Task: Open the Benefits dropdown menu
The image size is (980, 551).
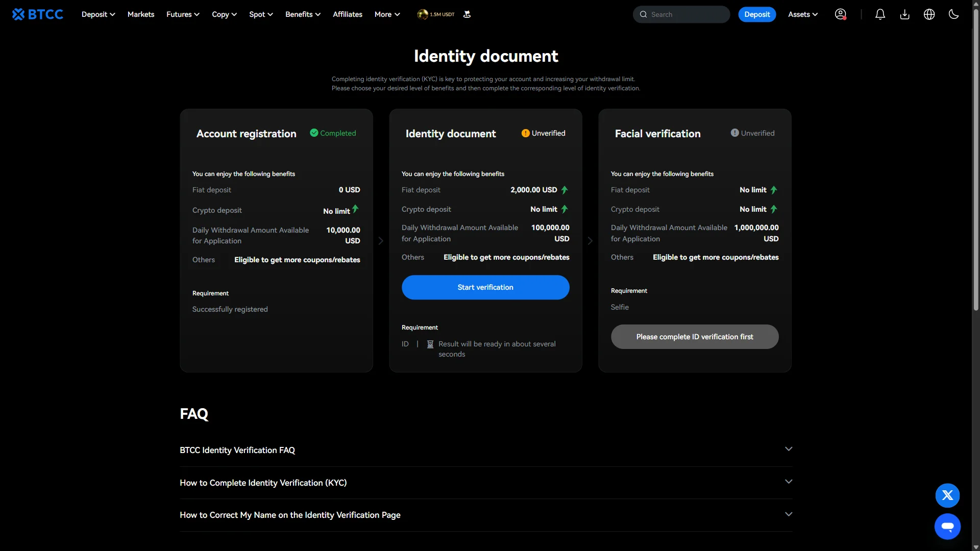Action: pos(303,14)
